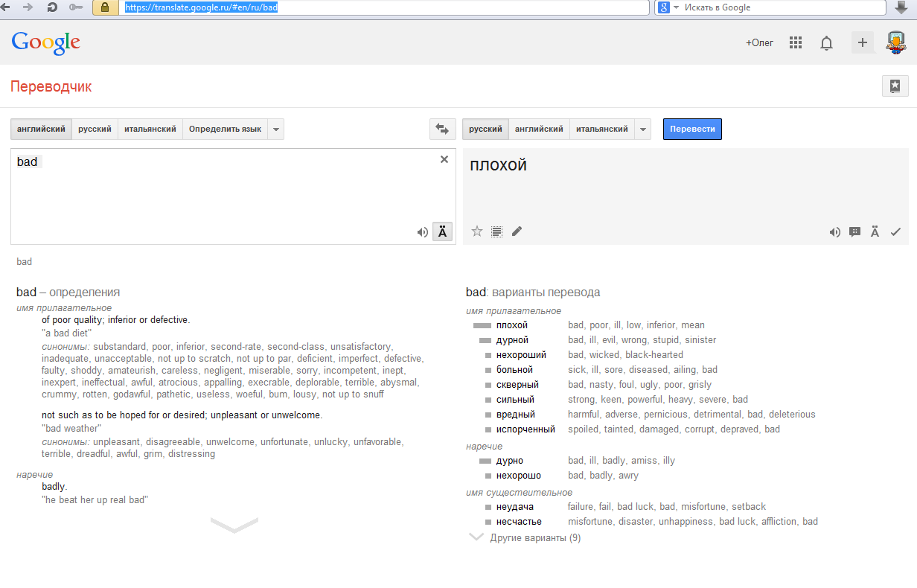This screenshot has width=917, height=588.
Task: Save translation with star icon
Action: pyautogui.click(x=477, y=231)
